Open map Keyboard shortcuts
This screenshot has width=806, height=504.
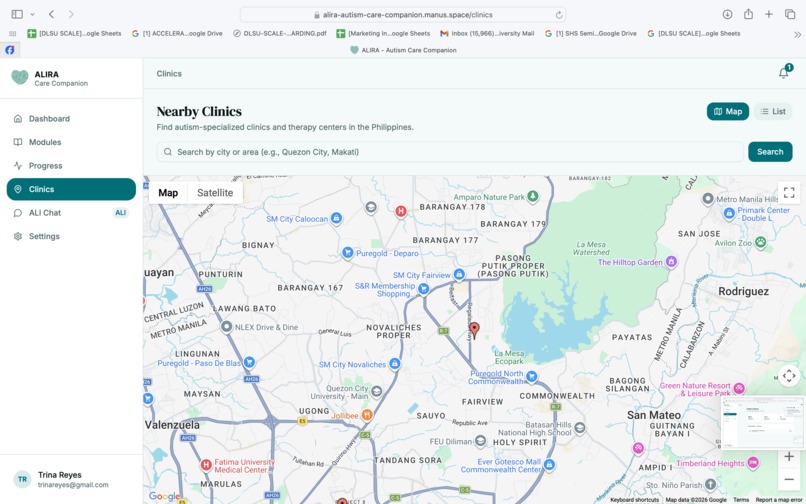click(634, 500)
